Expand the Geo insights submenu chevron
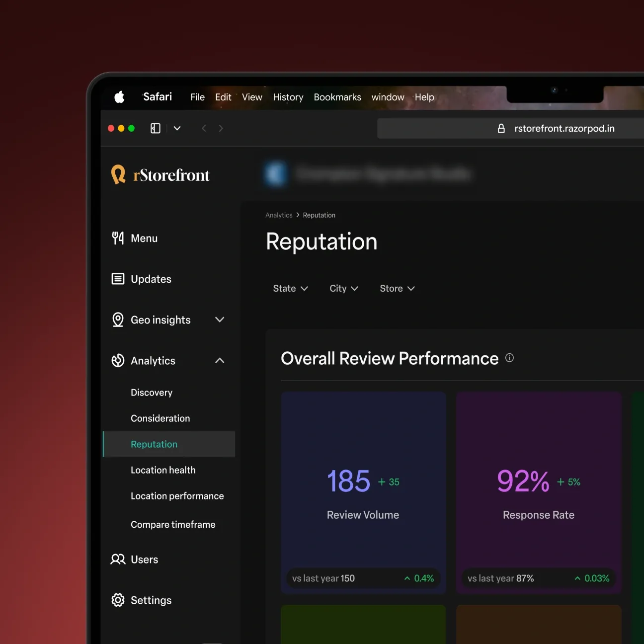The image size is (644, 644). pos(220,320)
